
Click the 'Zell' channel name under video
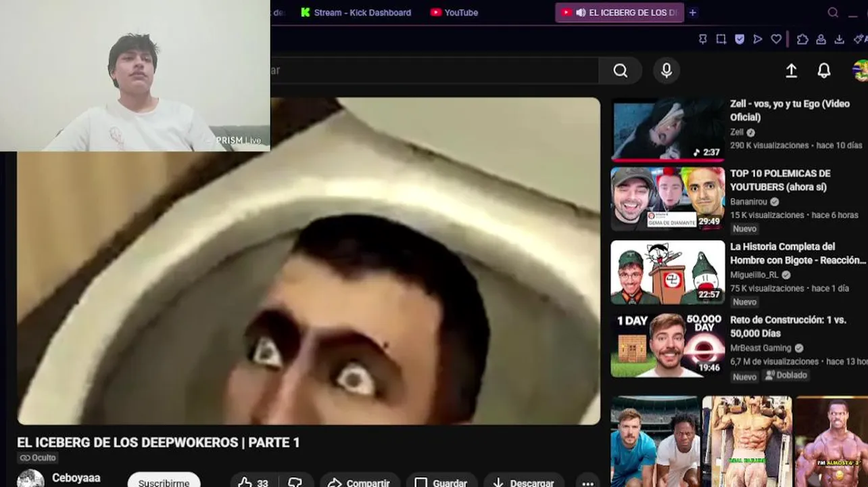click(737, 132)
